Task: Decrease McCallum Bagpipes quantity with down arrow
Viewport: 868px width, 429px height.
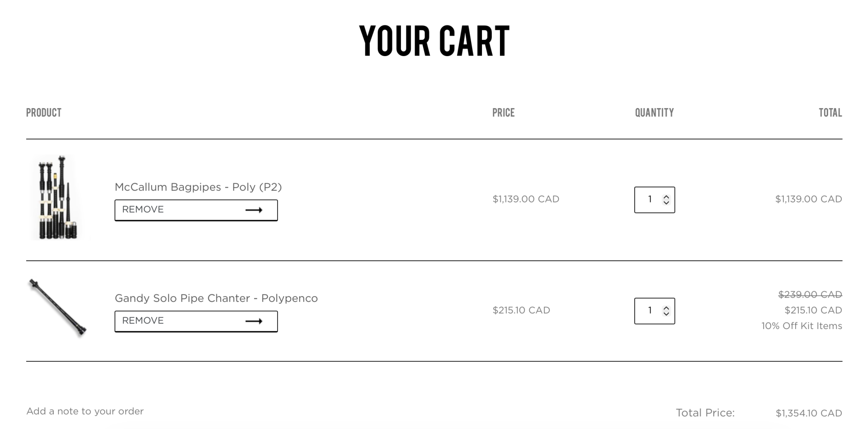Action: click(x=666, y=203)
